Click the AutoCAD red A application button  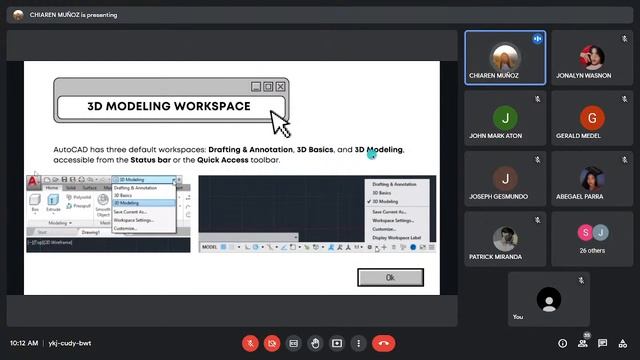click(33, 182)
